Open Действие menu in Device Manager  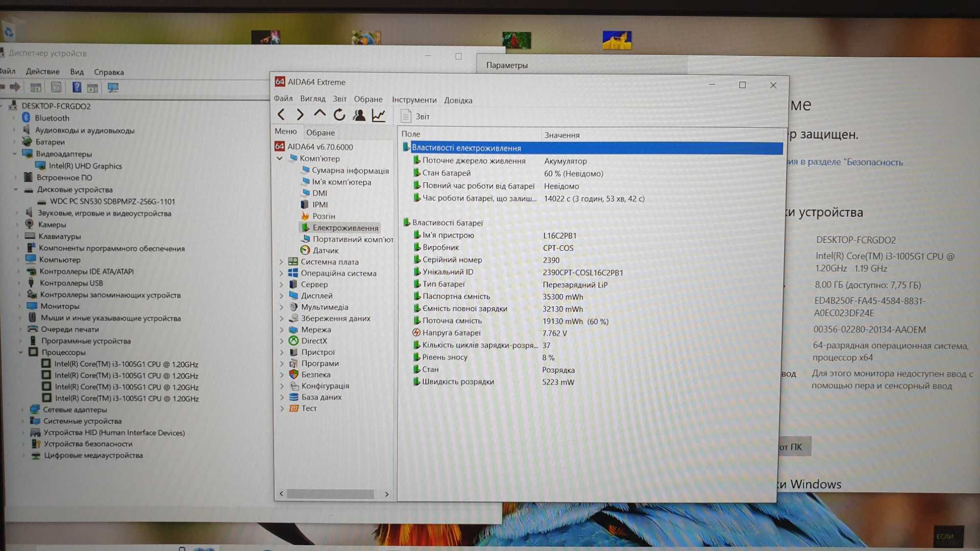(43, 72)
